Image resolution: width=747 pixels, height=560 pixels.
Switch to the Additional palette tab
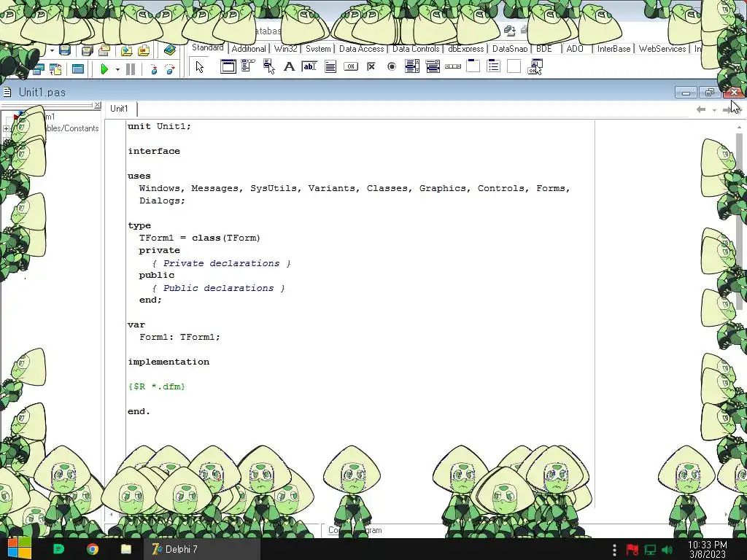pyautogui.click(x=249, y=49)
